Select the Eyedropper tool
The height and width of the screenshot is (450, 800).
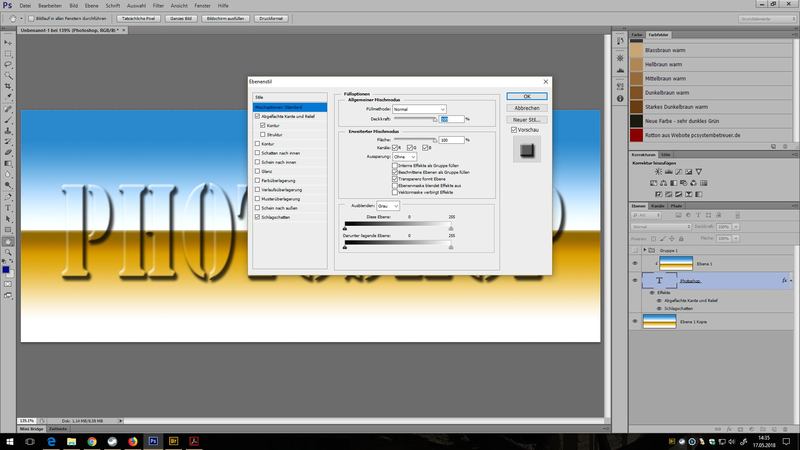(x=8, y=97)
